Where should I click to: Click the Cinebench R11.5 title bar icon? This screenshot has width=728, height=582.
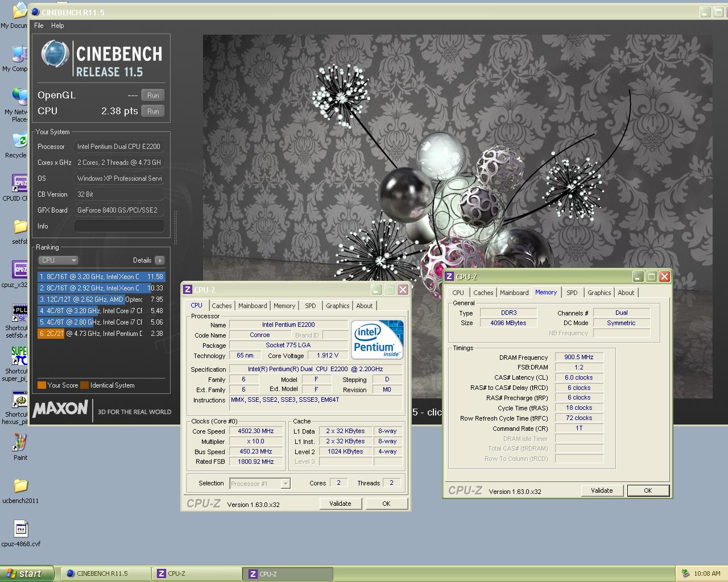point(35,12)
